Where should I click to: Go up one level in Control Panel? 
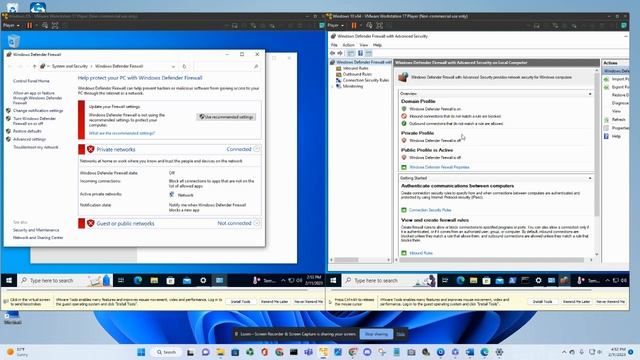coord(34,66)
